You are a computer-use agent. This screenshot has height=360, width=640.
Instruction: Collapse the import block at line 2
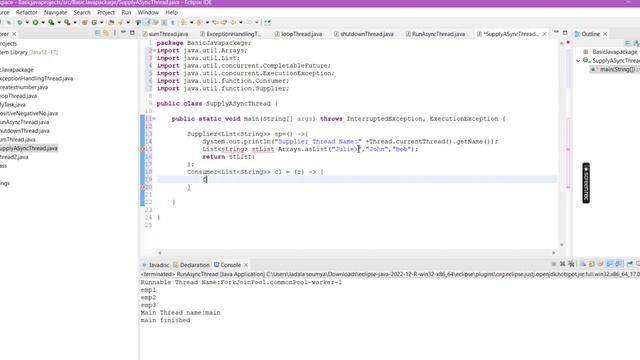tap(154, 51)
